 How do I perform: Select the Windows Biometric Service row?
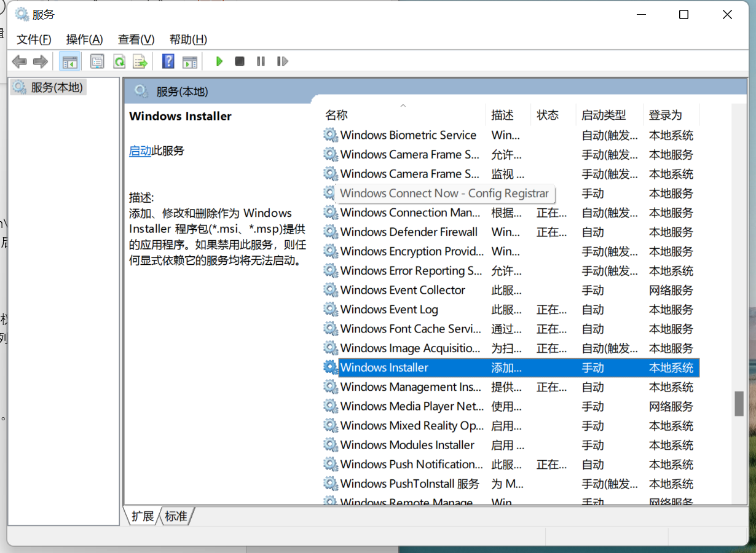510,135
